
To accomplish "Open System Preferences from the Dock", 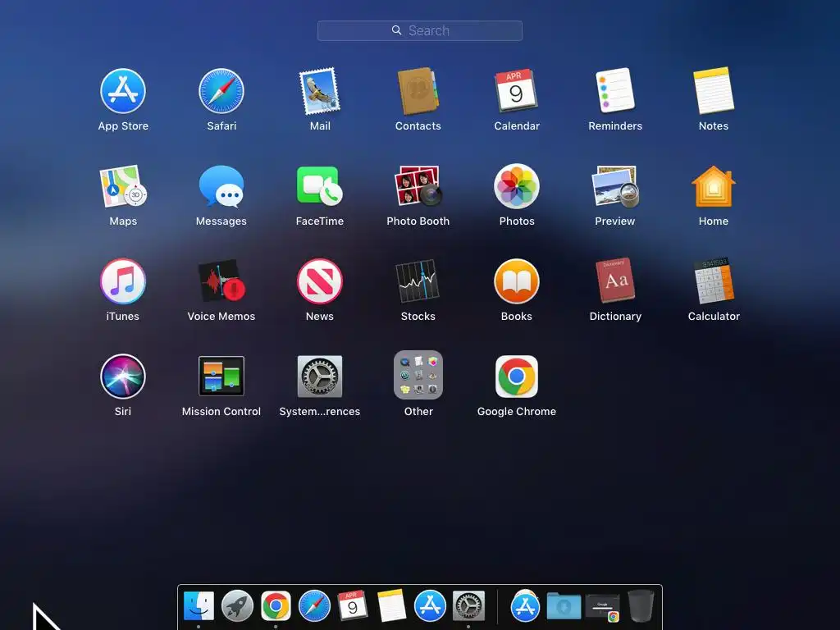I will [x=468, y=606].
